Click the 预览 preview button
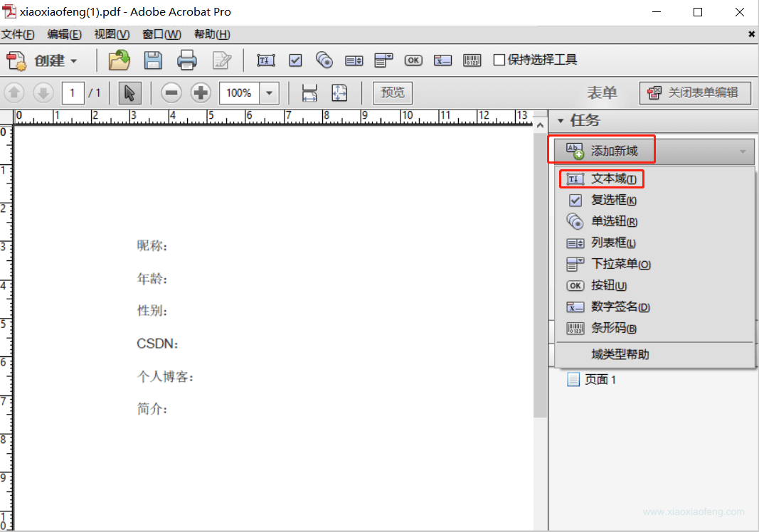The height and width of the screenshot is (532, 759). pos(393,92)
